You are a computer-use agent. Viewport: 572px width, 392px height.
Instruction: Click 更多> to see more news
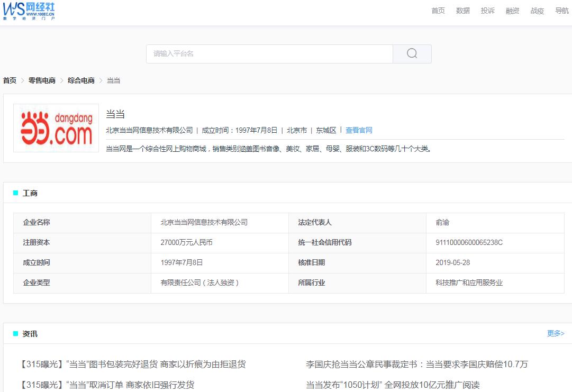pyautogui.click(x=555, y=333)
